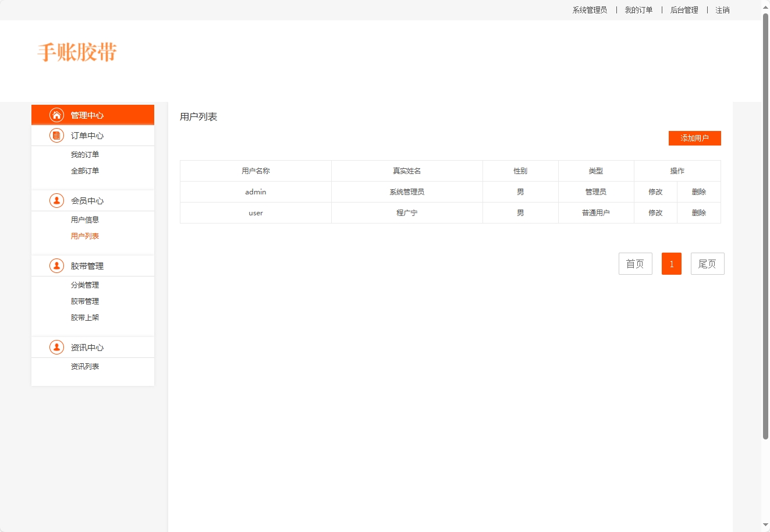The width and height of the screenshot is (770, 532).
Task: Click the person icon beside 资讯中心
Action: coord(56,347)
